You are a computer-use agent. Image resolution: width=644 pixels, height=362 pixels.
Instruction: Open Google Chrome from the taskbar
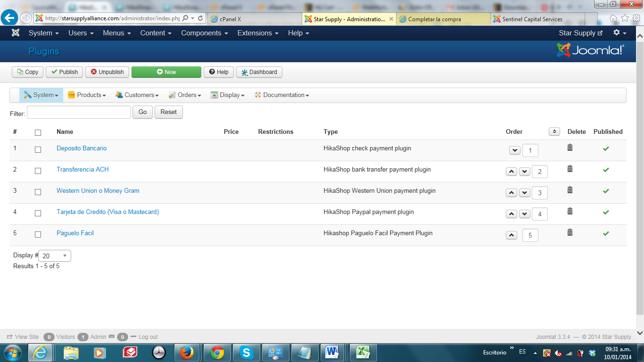217,353
